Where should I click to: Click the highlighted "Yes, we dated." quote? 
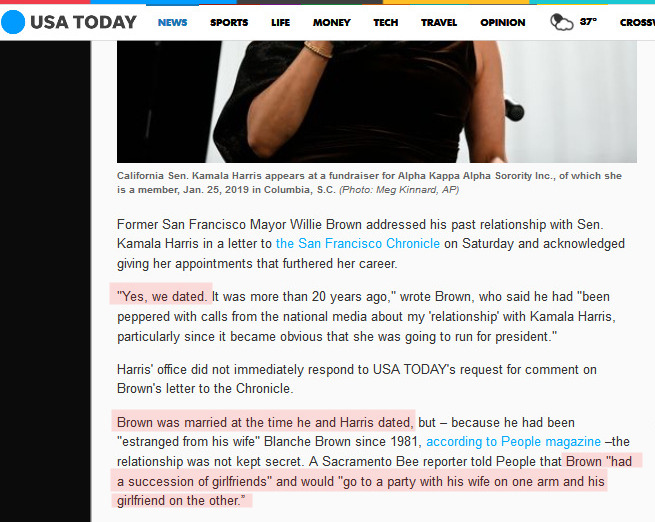[x=162, y=296]
